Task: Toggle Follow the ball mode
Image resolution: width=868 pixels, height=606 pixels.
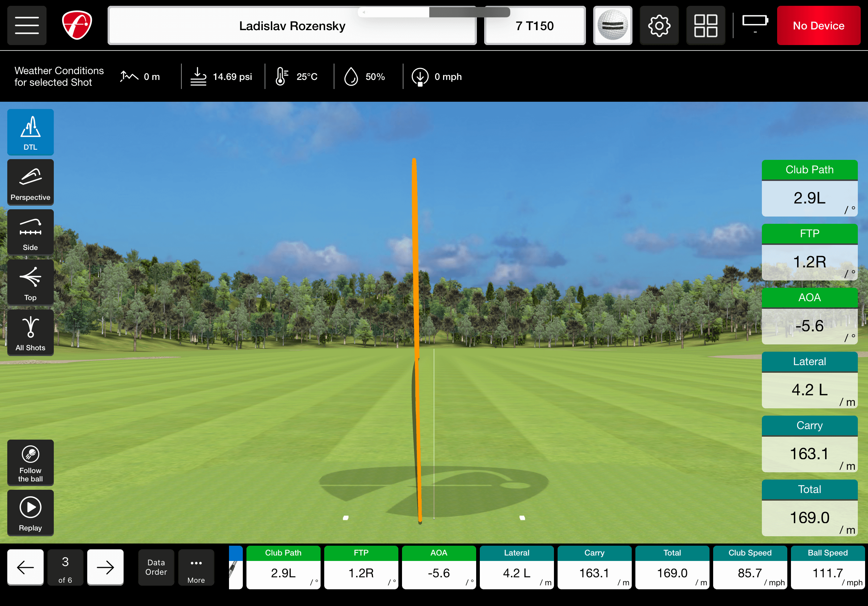Action: click(30, 462)
